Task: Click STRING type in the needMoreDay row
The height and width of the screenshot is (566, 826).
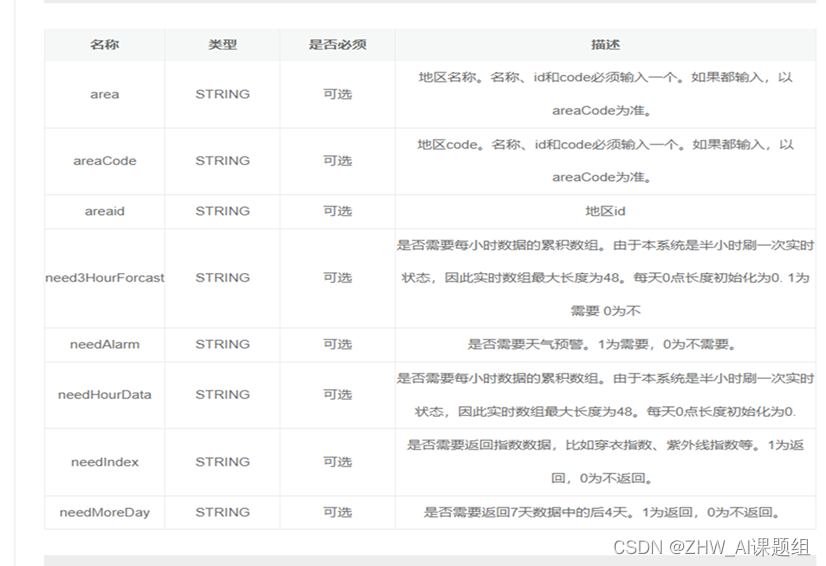Action: coord(222,512)
